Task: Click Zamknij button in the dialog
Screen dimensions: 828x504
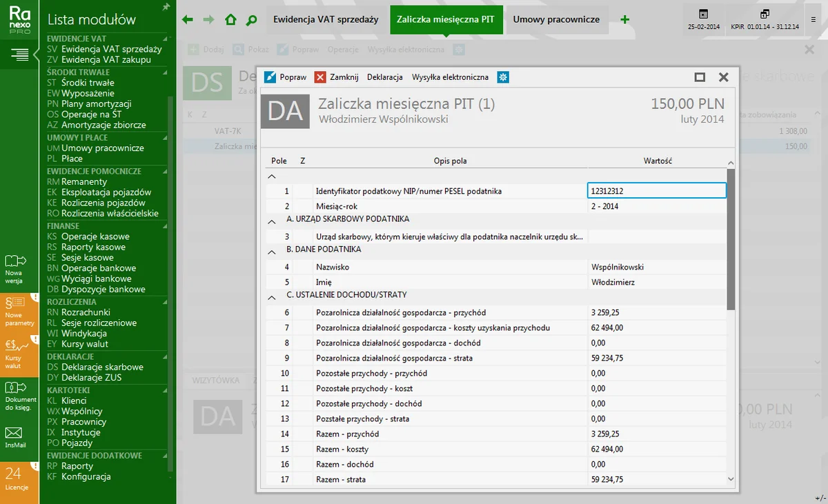Action: click(337, 77)
